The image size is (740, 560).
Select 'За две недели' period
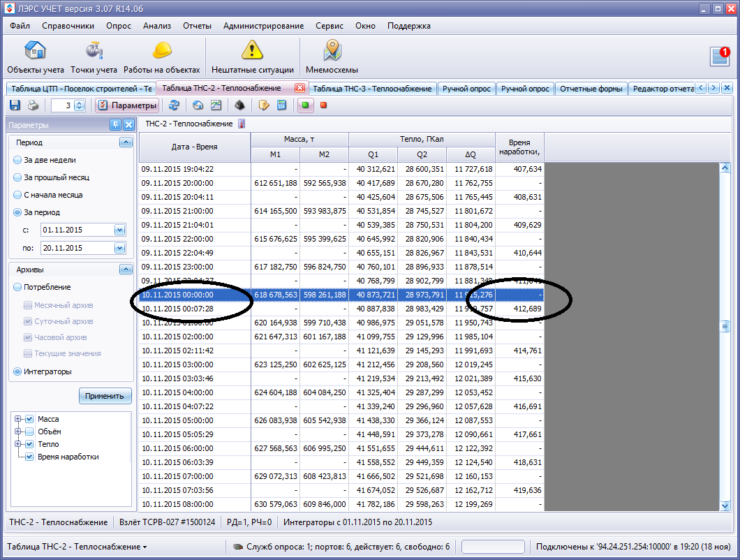[x=45, y=160]
